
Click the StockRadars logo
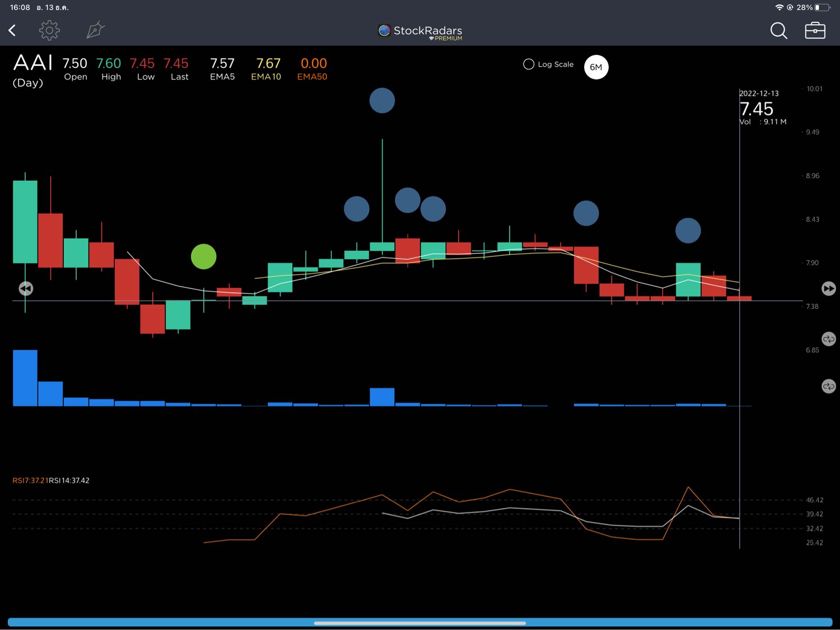[420, 31]
